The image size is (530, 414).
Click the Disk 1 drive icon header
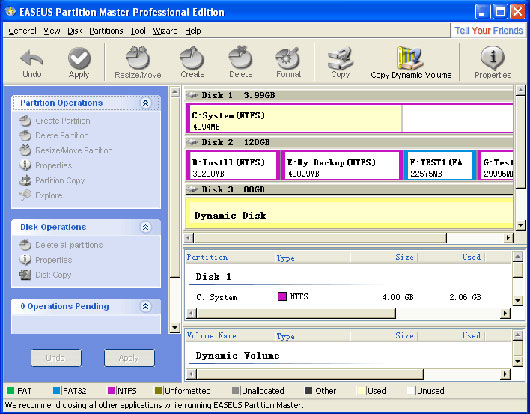(x=192, y=95)
